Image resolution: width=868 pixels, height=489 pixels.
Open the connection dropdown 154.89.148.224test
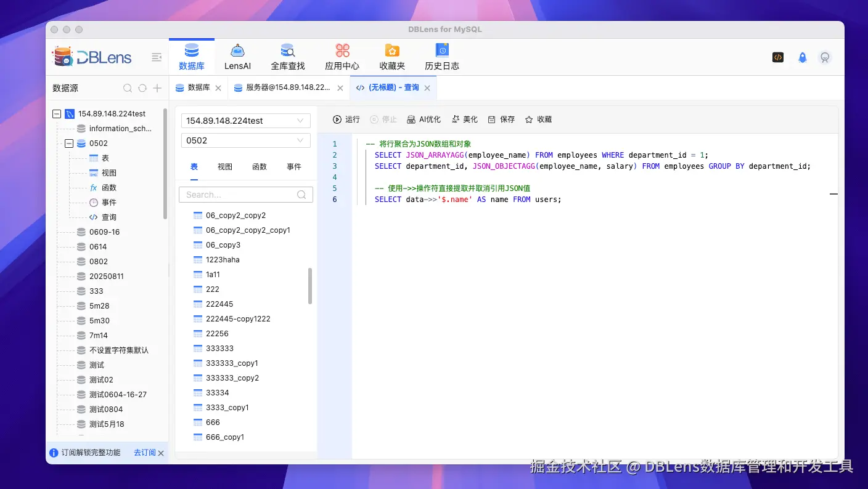pyautogui.click(x=246, y=121)
